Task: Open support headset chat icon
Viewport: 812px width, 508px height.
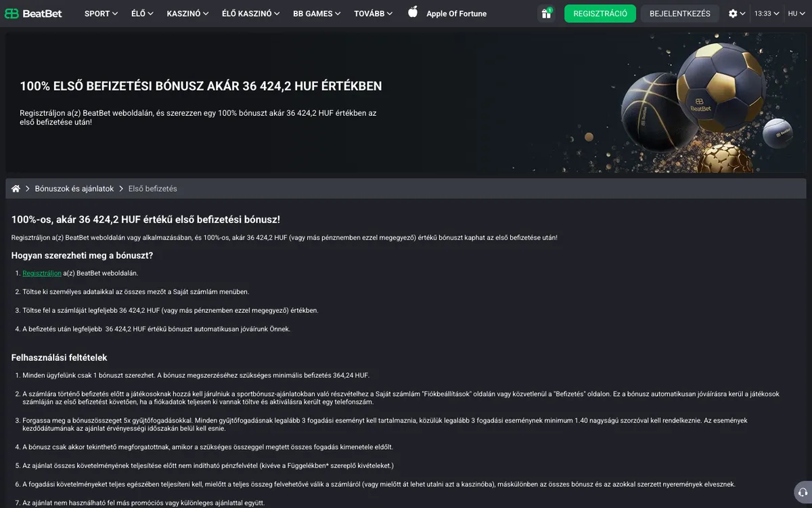Action: click(803, 492)
